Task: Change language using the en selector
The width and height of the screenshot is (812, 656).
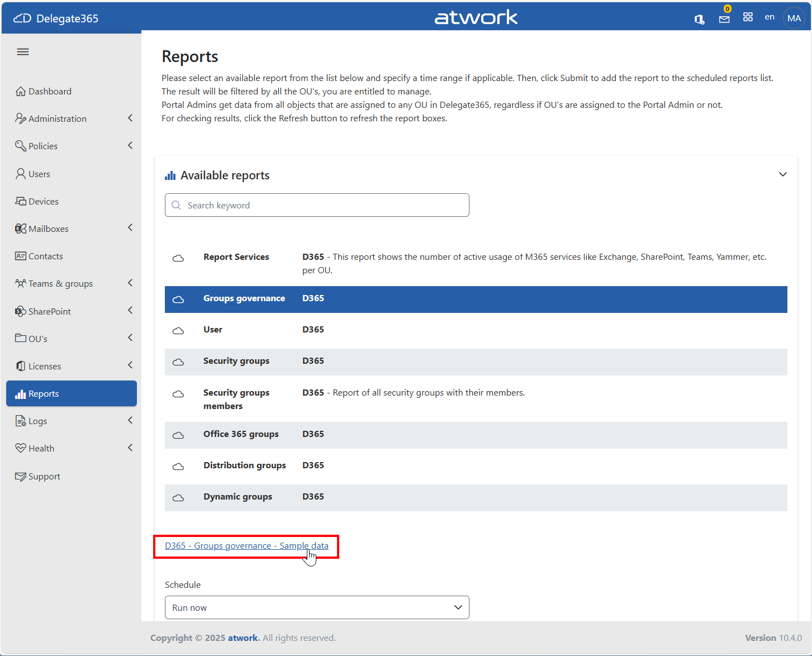Action: [770, 17]
